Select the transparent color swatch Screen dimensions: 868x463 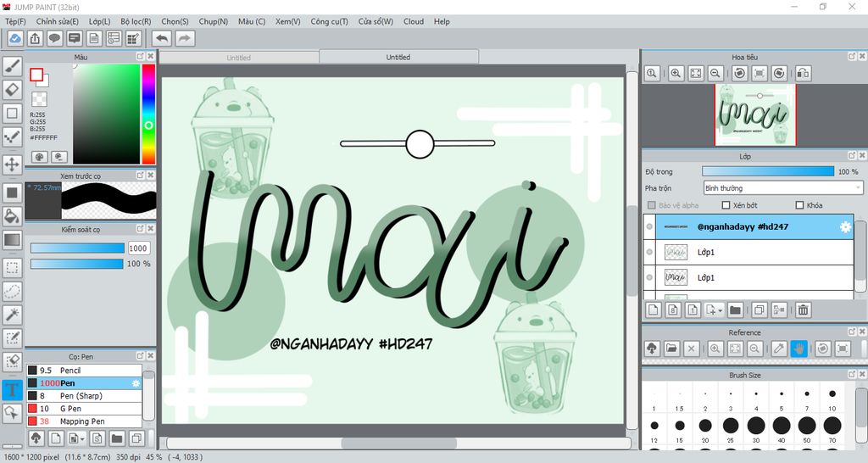tap(39, 99)
